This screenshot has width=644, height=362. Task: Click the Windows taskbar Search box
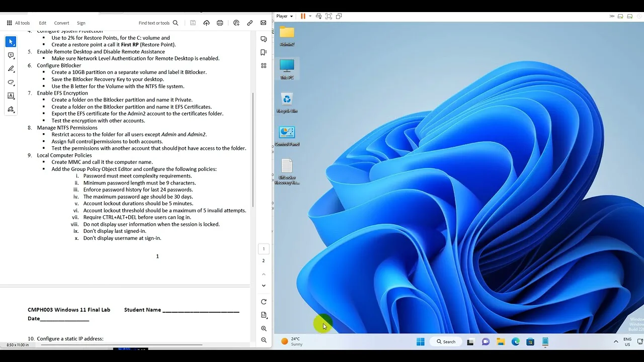[x=446, y=342]
